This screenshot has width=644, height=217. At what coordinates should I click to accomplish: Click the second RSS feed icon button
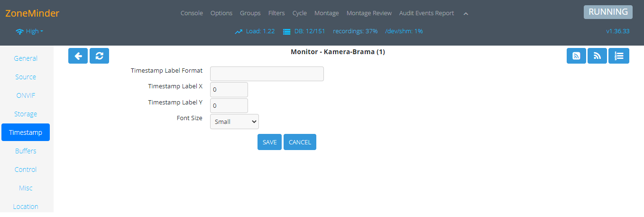[x=597, y=56]
